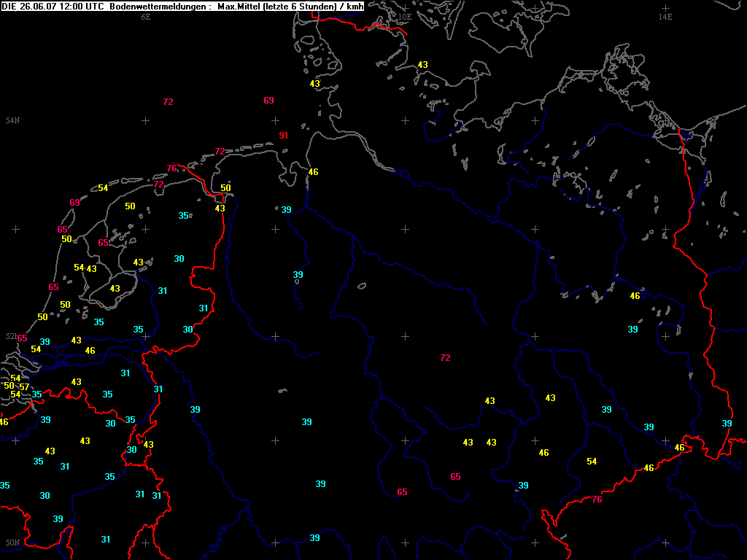Click the 54N latitude label
The width and height of the screenshot is (747, 560).
coord(12,120)
